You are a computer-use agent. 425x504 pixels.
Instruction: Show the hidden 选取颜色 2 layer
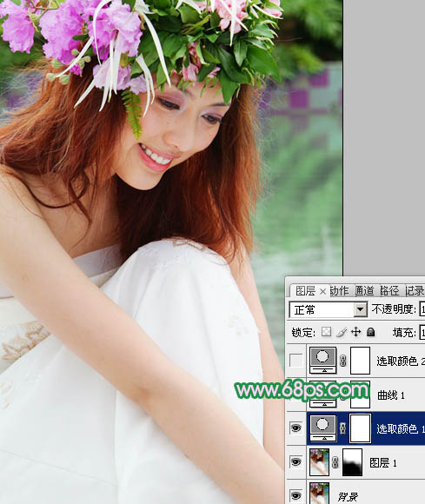pyautogui.click(x=296, y=361)
